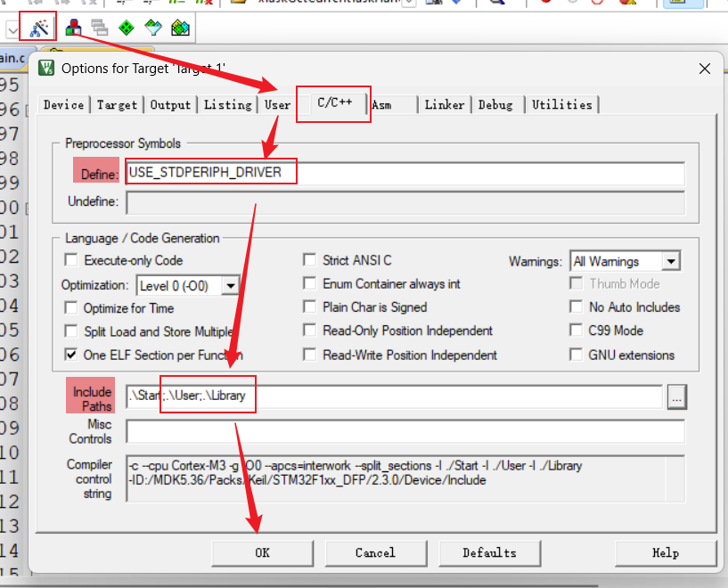728x588 pixels.
Task: Open Help for the options dialog
Action: [x=666, y=553]
